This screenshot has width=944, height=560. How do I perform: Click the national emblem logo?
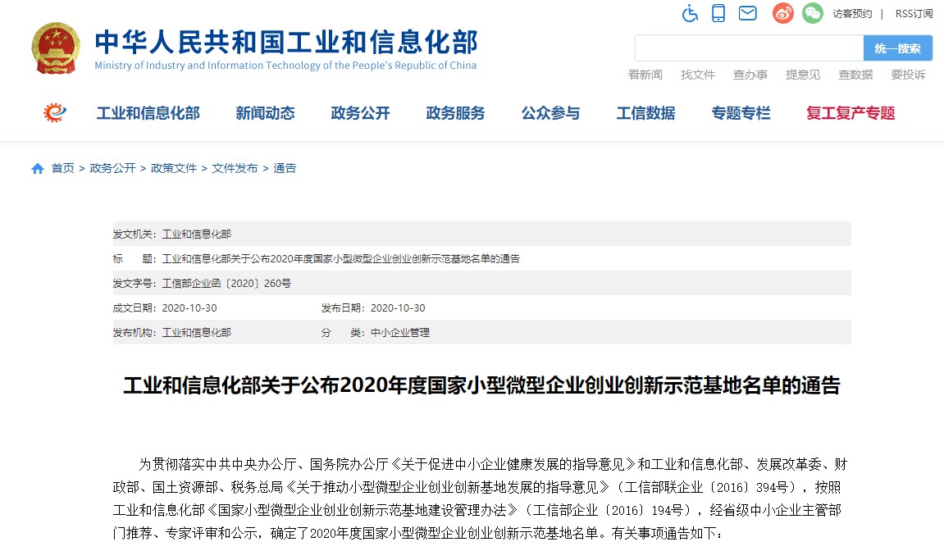point(56,48)
